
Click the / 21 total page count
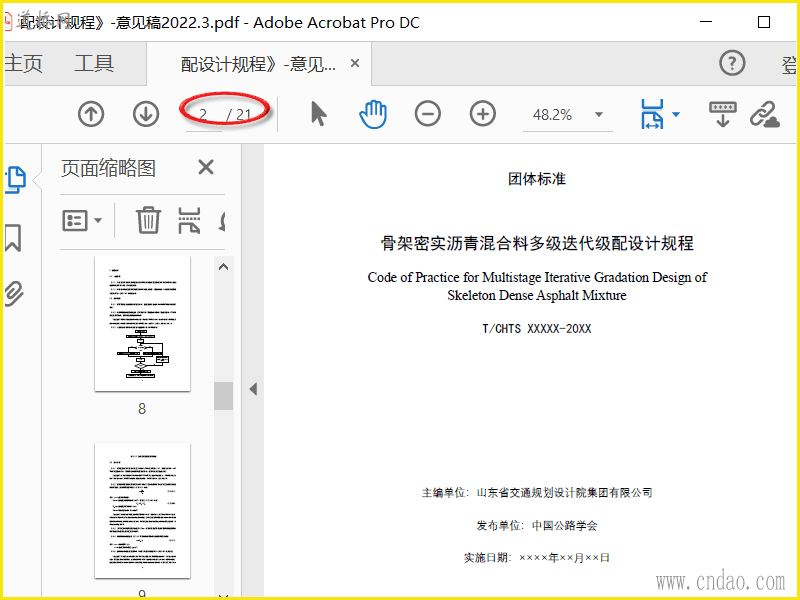239,115
